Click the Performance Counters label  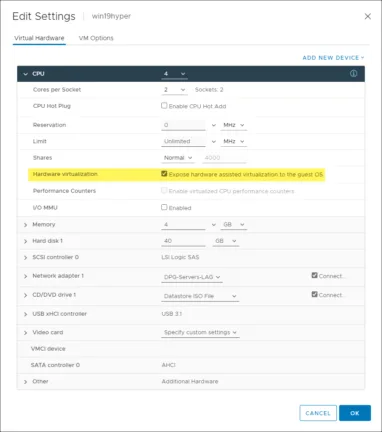tap(64, 191)
